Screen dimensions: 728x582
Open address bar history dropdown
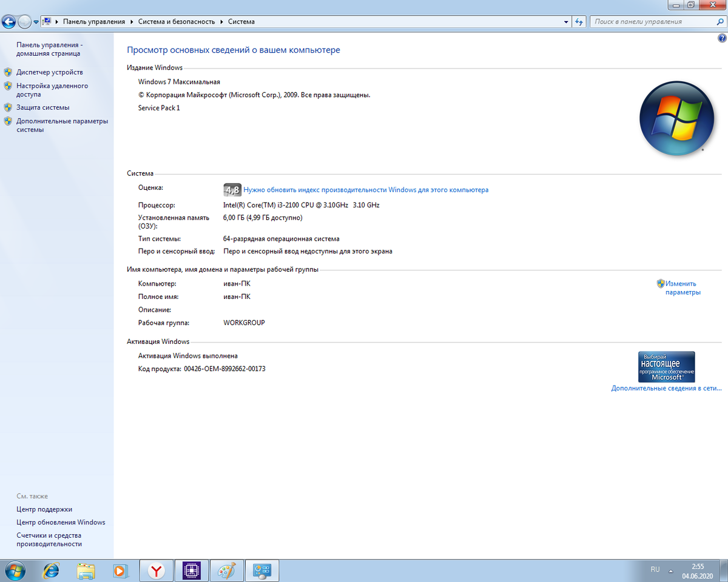(567, 22)
